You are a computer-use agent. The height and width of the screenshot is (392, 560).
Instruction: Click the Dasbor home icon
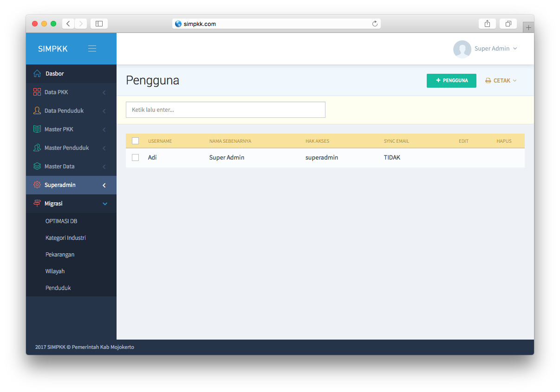37,74
